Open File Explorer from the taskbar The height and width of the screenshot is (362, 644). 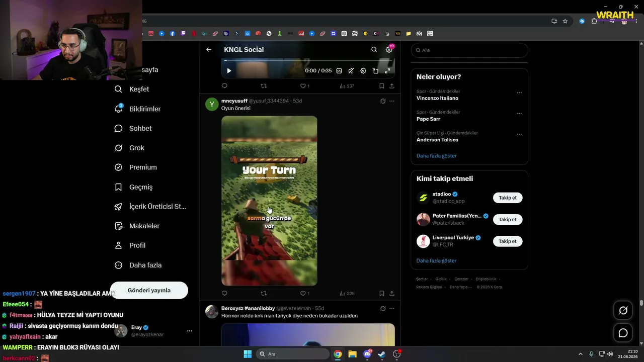click(x=352, y=354)
